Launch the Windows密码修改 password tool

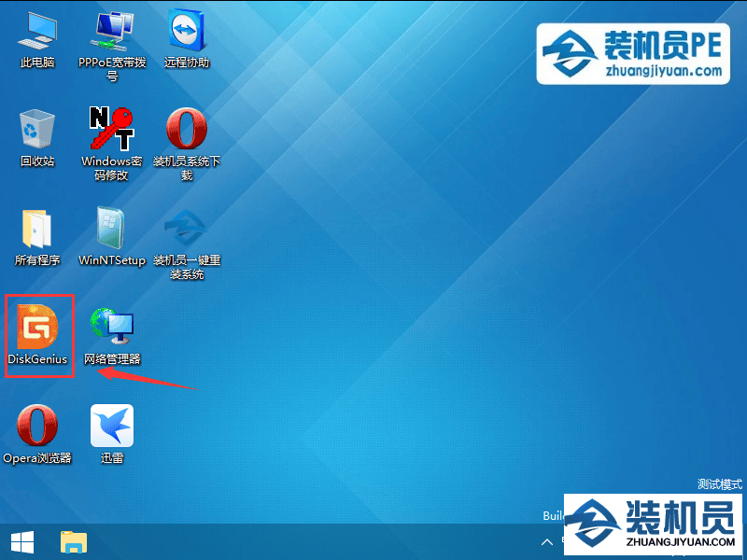click(112, 145)
